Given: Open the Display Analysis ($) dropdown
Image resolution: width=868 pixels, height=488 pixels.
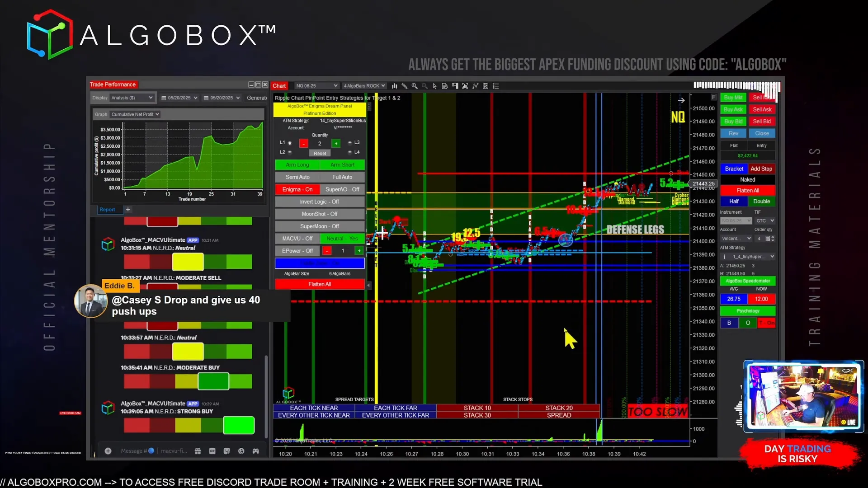Looking at the screenshot, I should pos(132,98).
